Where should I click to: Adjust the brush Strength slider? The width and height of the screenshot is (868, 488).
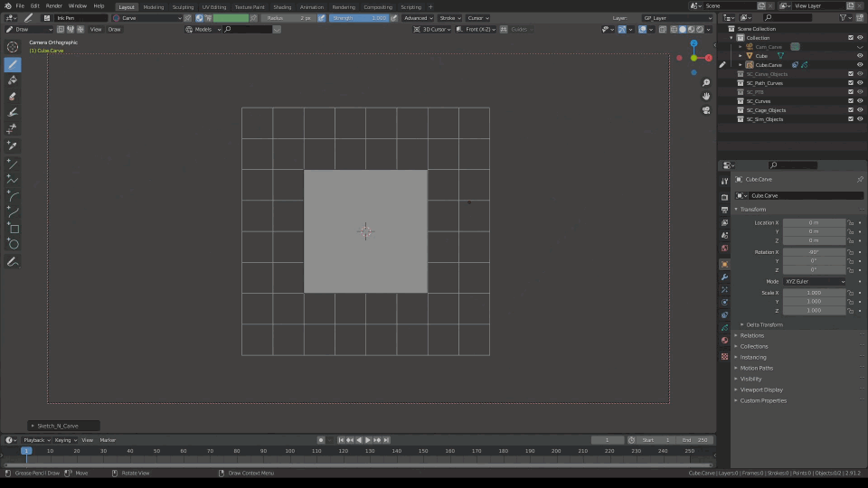pos(359,18)
